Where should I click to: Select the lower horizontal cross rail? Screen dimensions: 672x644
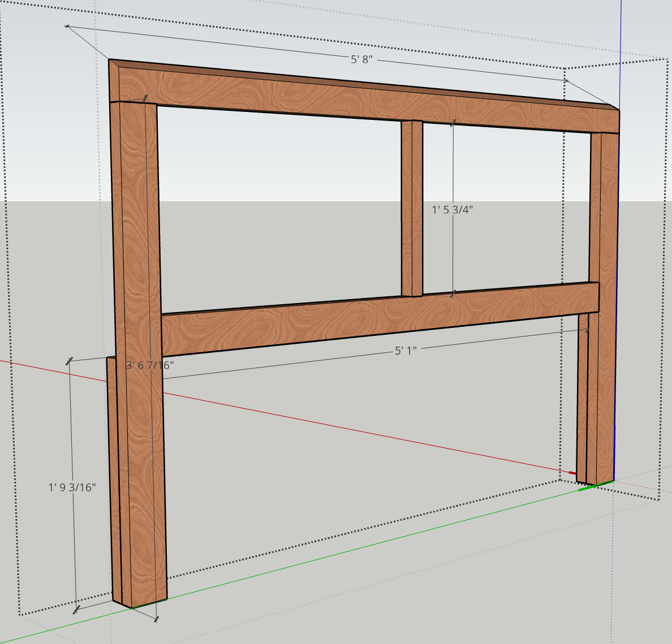point(380,318)
